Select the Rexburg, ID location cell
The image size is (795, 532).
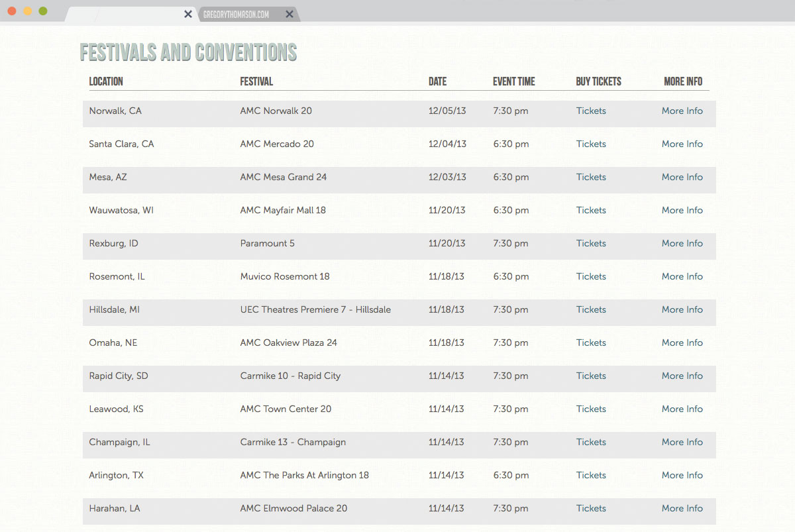point(114,243)
